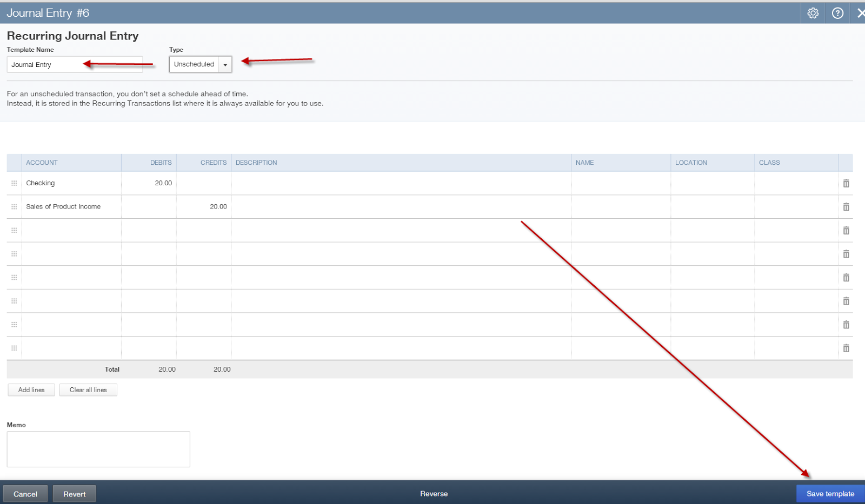This screenshot has width=865, height=504.
Task: Click the trash icon on the third empty row
Action: tap(846, 277)
